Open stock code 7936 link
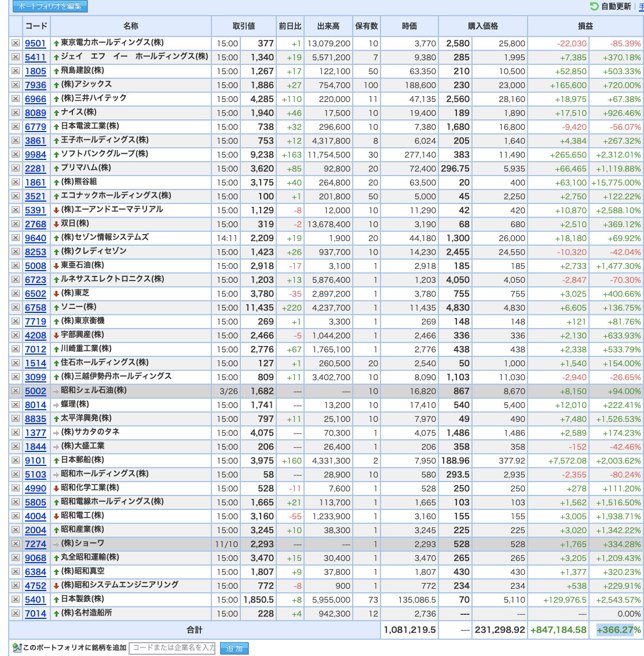Screen dimensions: 644x656 coord(35,85)
